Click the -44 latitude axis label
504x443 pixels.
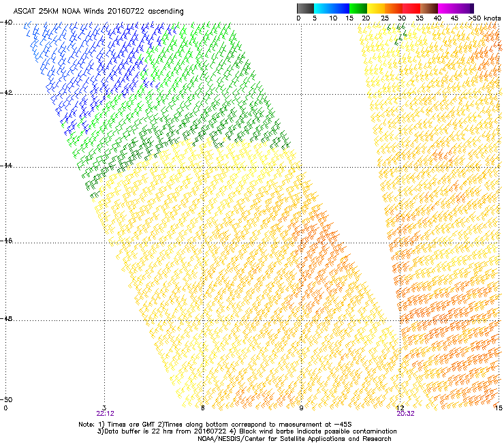pyautogui.click(x=6, y=166)
